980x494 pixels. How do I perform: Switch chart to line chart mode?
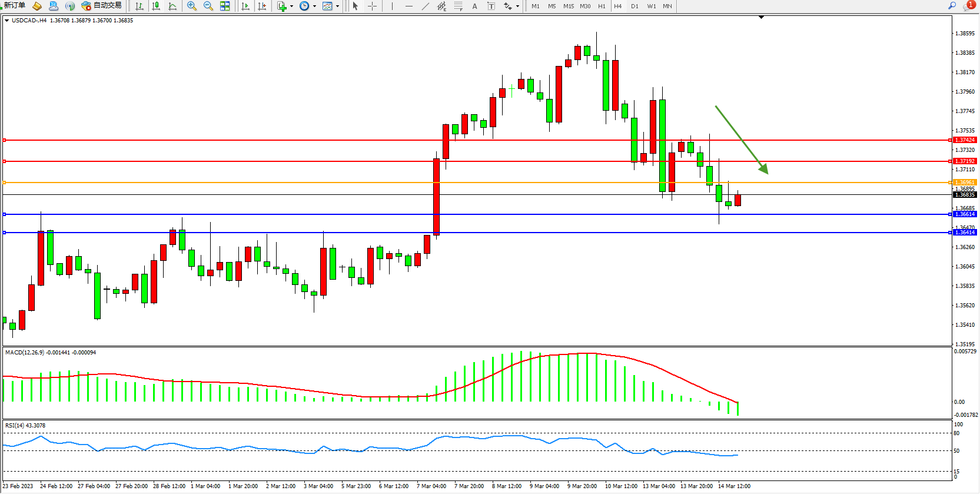[172, 6]
